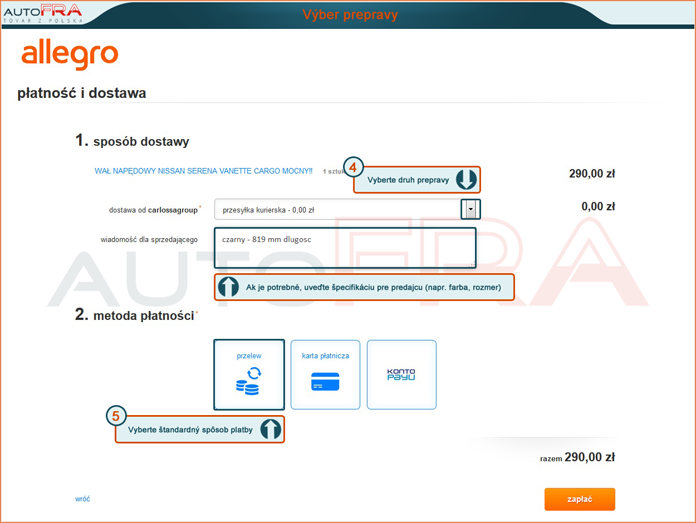696x523 pixels.
Task: Open the WAŁ NAPĘDOWY NISSAN SERENA product link
Action: click(203, 171)
